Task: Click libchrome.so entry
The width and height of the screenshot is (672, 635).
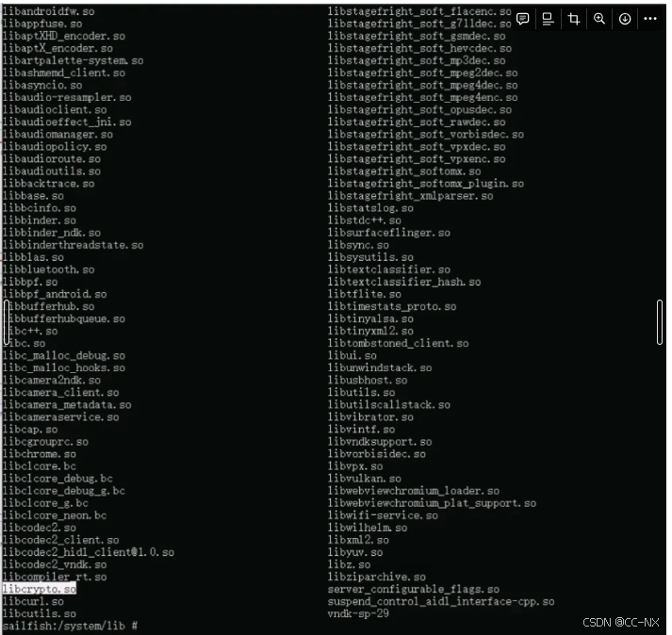Action: click(40, 454)
